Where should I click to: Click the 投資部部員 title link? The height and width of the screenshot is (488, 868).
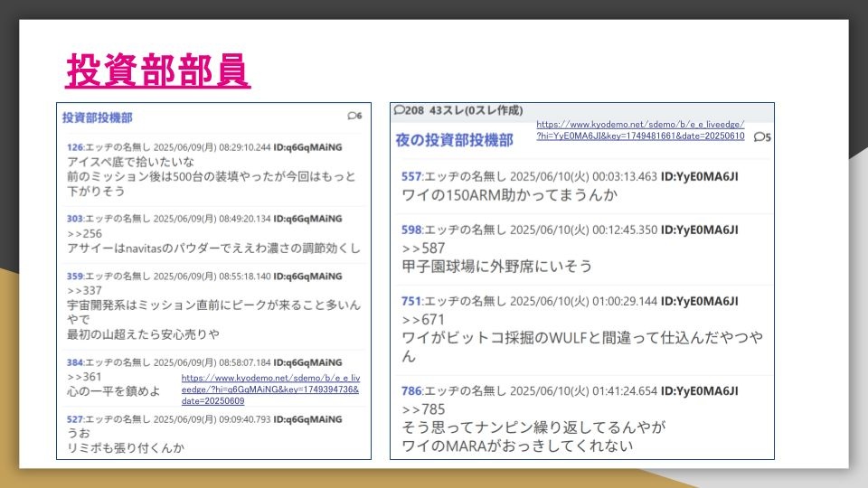coord(157,70)
